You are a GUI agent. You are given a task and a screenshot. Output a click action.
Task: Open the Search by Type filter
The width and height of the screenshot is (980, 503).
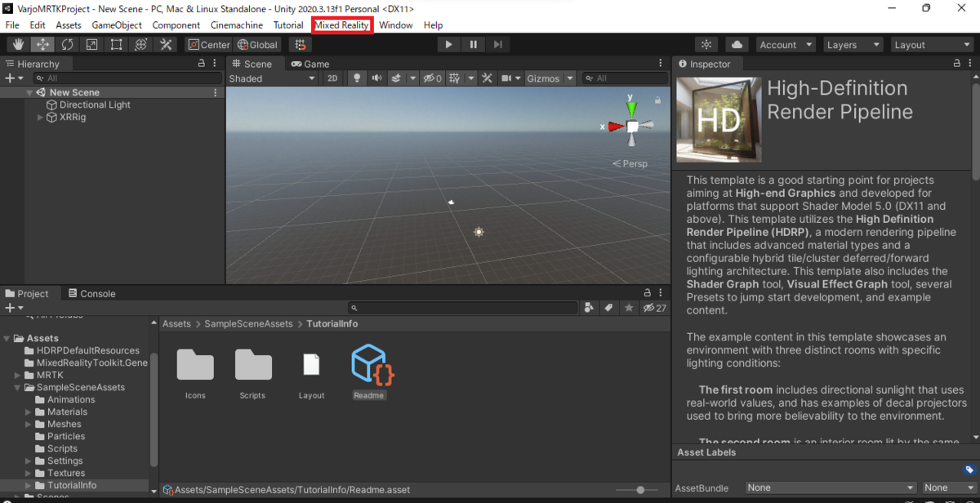[589, 308]
